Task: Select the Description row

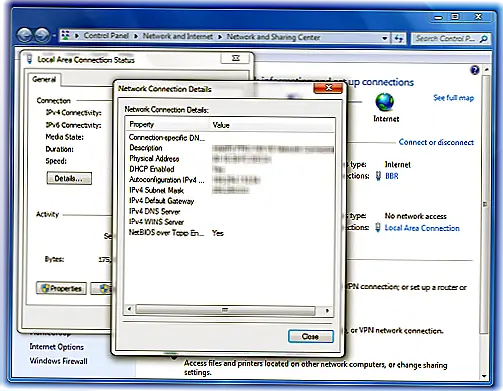Action: tap(230, 148)
